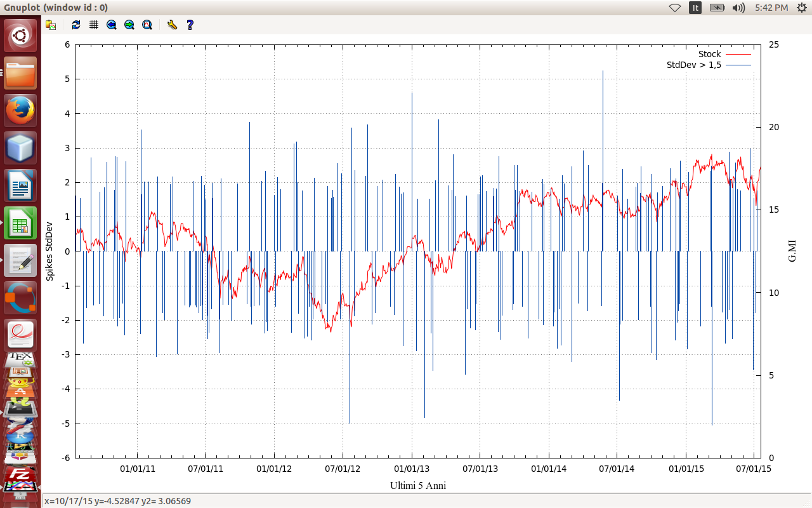Open the Wi-Fi network indicator
The height and width of the screenshot is (508, 812).
tap(675, 8)
